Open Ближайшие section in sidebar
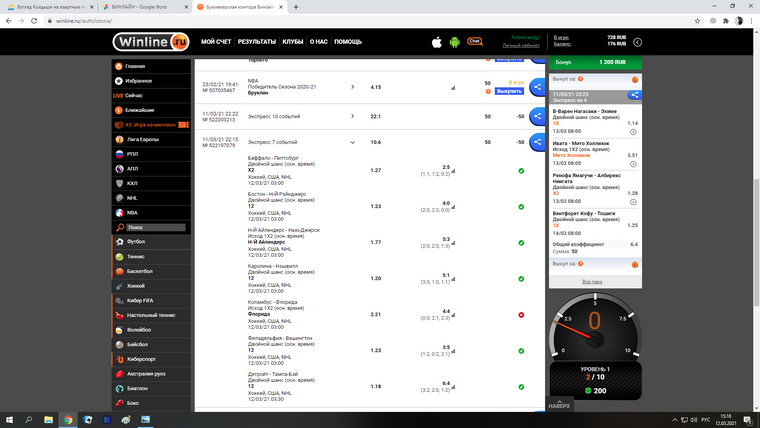The height and width of the screenshot is (428, 760). point(151,110)
